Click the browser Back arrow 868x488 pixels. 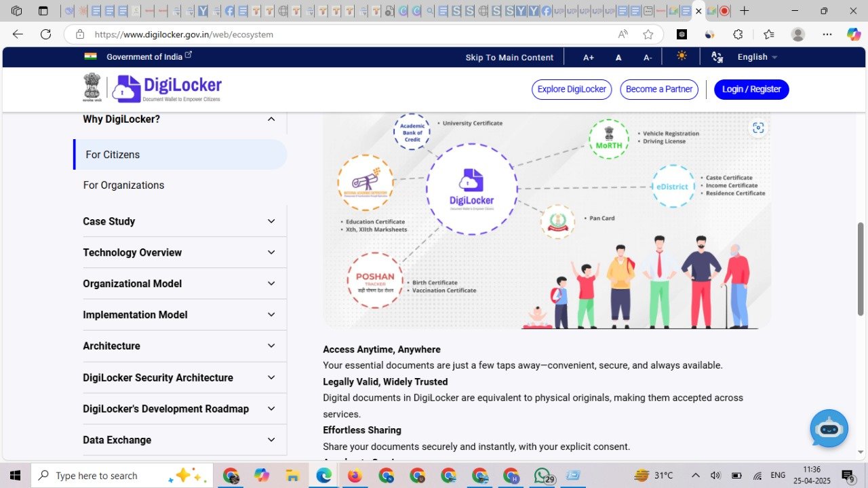[x=18, y=34]
